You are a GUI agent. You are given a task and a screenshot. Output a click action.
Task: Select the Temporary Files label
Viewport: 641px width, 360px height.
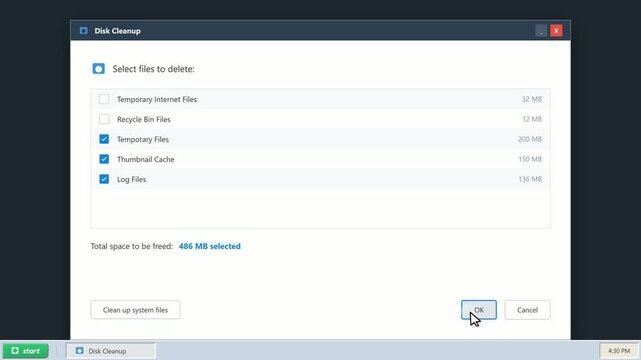point(143,139)
